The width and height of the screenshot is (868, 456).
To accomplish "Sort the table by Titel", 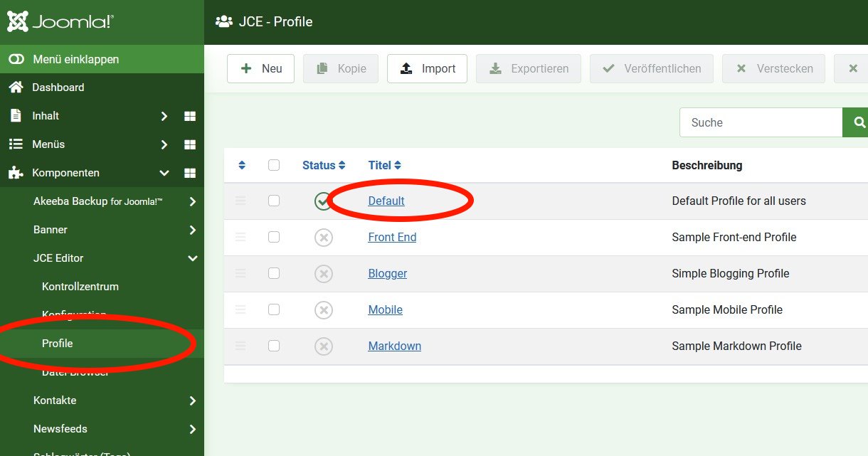I will (385, 165).
